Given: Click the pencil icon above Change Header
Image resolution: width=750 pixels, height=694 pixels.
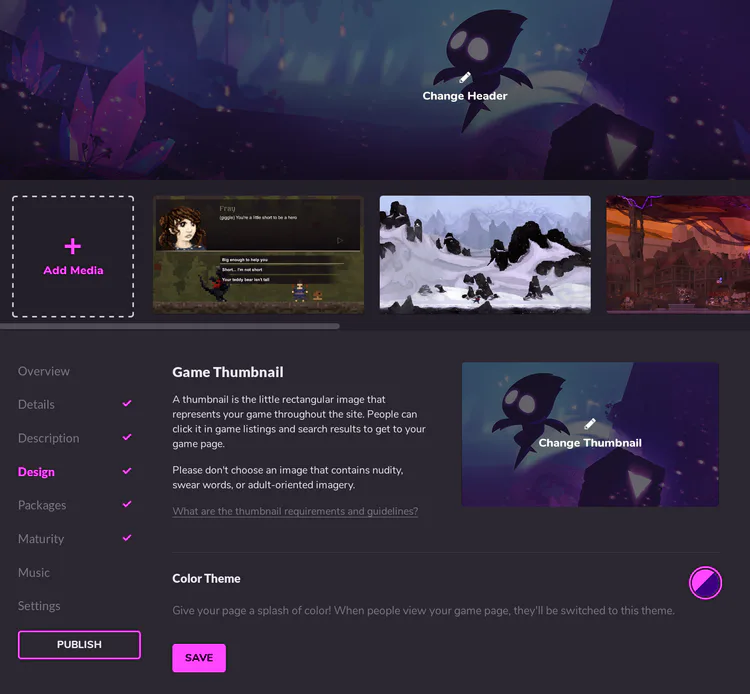Looking at the screenshot, I should [465, 77].
